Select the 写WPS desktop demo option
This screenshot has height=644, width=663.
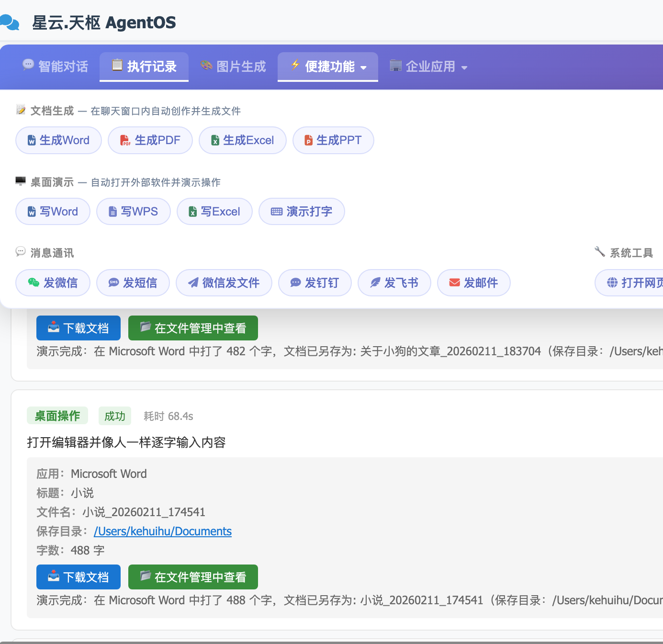pos(112,211)
